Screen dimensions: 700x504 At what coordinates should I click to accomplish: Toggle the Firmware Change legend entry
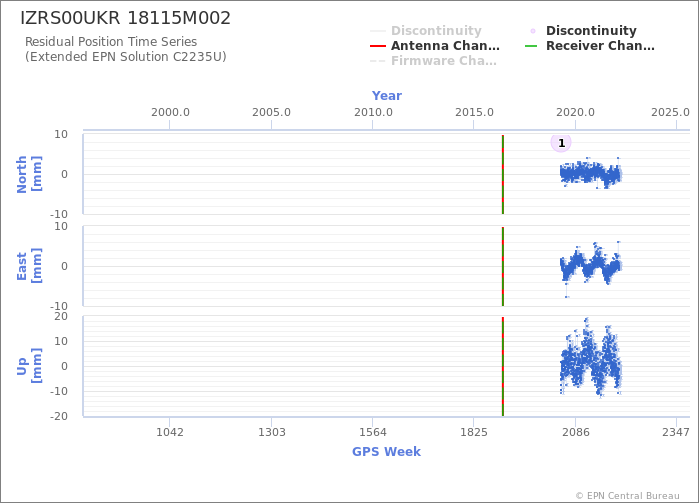tap(433, 61)
